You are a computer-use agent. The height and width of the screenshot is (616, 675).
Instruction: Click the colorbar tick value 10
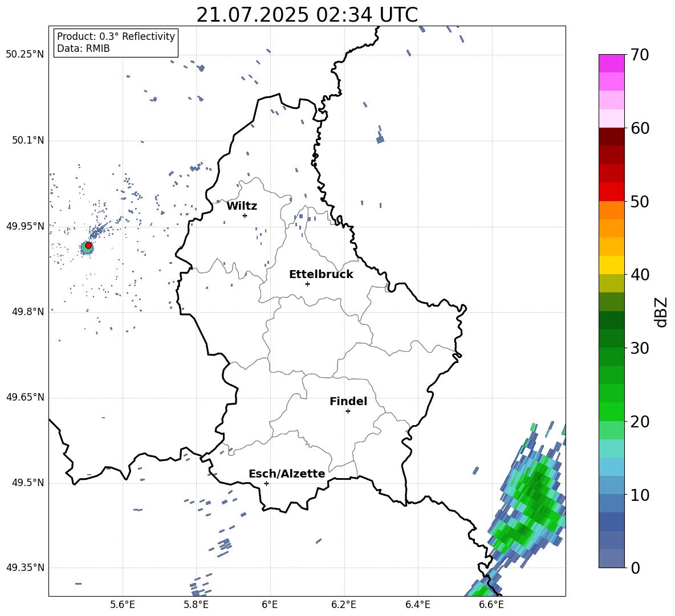pos(640,495)
